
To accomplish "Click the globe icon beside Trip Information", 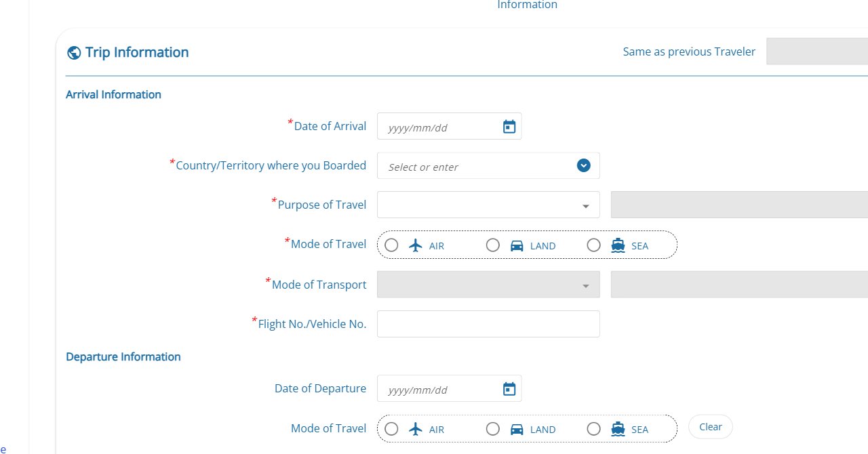I will point(73,51).
